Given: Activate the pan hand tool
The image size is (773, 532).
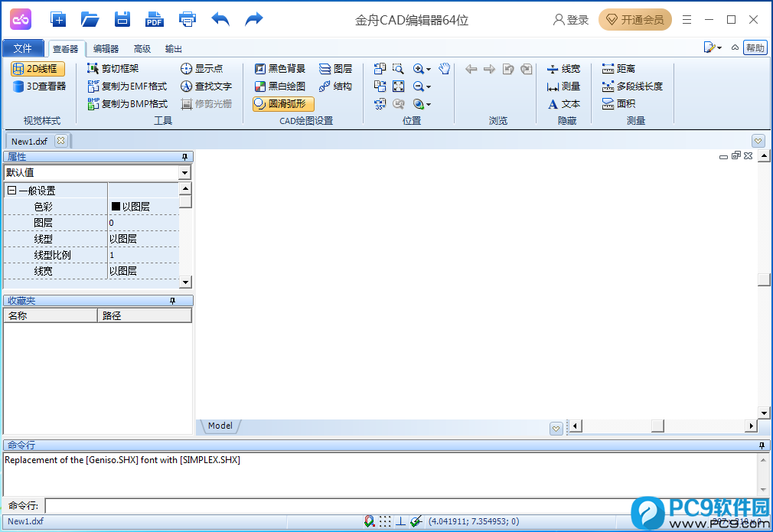Looking at the screenshot, I should pyautogui.click(x=444, y=69).
